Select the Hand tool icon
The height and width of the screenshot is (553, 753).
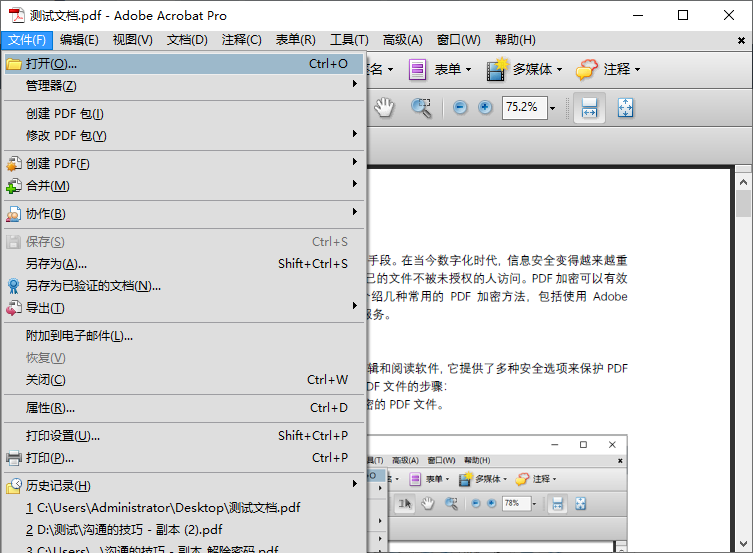click(x=384, y=108)
